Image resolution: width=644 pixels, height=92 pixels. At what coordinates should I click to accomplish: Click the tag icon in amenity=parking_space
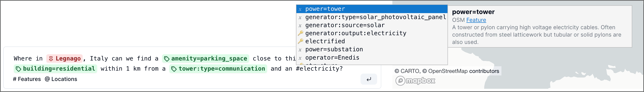tap(167, 59)
